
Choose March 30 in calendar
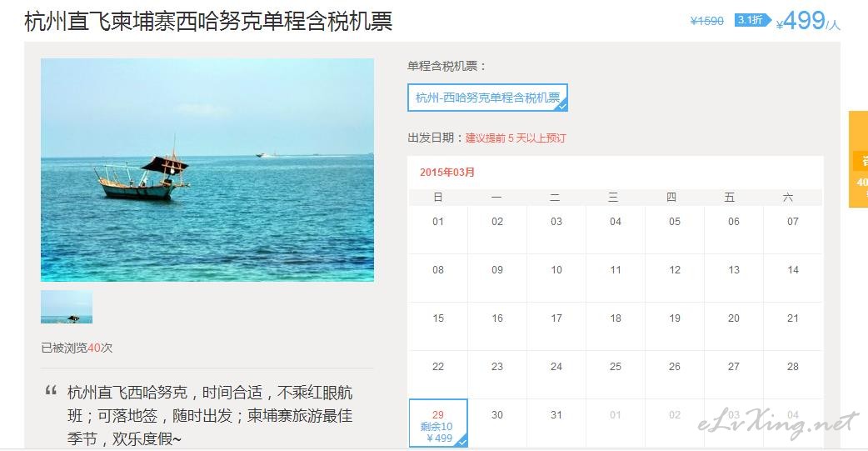click(497, 423)
